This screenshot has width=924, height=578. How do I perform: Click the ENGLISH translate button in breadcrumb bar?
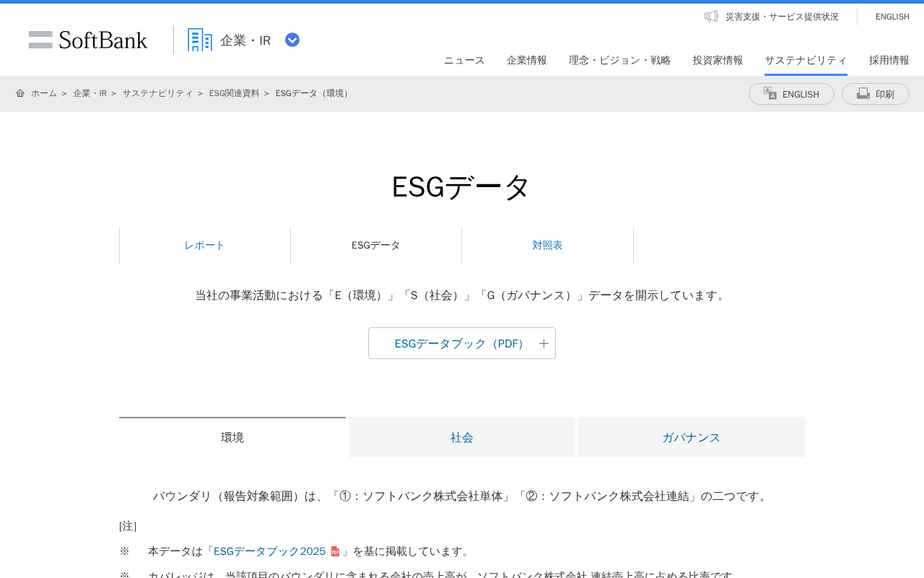791,94
